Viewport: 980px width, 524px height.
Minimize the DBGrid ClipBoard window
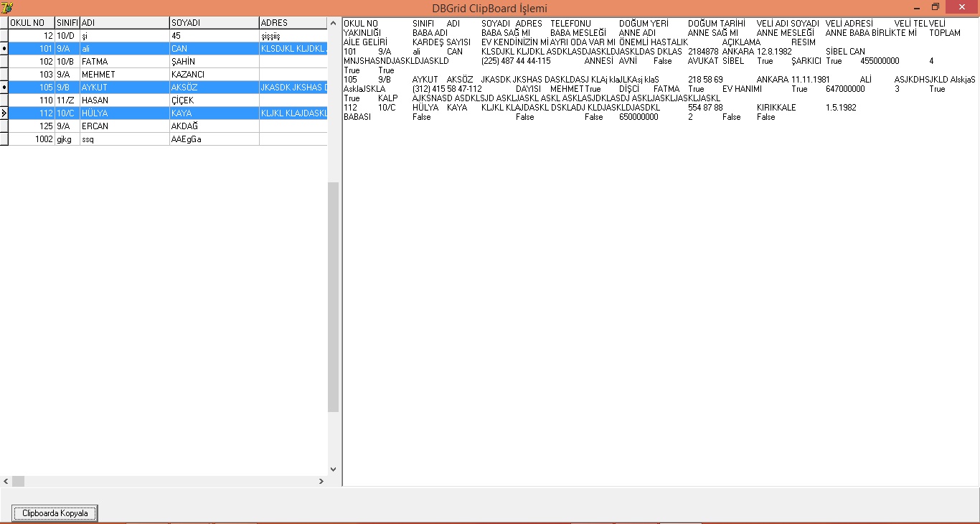(x=915, y=7)
